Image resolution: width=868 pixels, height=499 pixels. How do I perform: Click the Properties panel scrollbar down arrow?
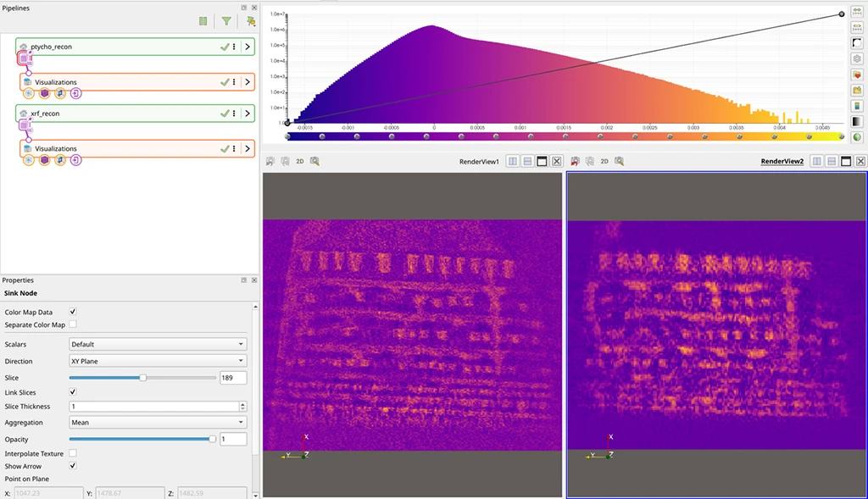pyautogui.click(x=255, y=495)
